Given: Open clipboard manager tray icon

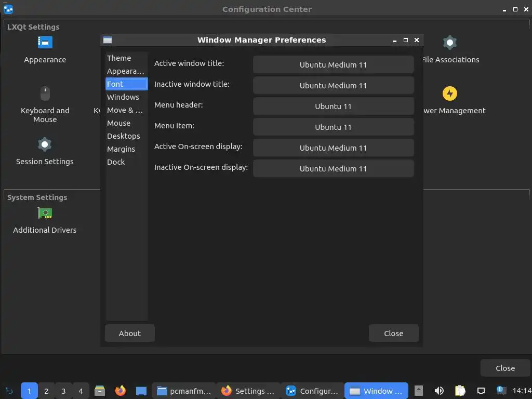Looking at the screenshot, I should point(460,391).
